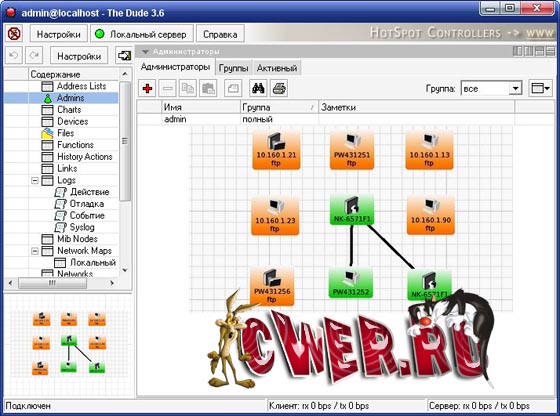Open History Actions in contents tree
The image size is (560, 416).
point(85,157)
